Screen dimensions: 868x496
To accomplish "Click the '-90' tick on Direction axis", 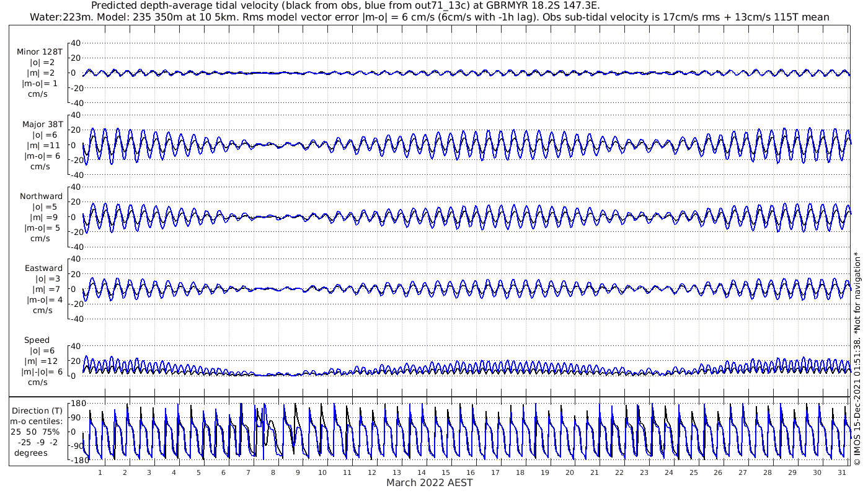I will coord(77,446).
